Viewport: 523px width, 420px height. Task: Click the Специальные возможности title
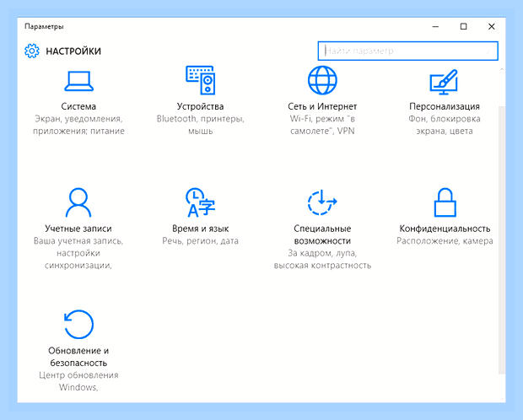click(x=322, y=234)
